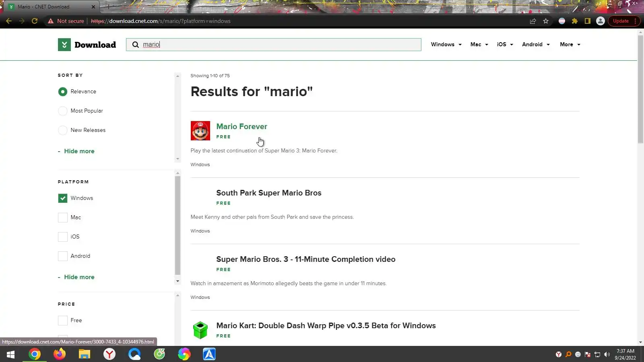Click the Yandex system tray icon

tap(559, 354)
